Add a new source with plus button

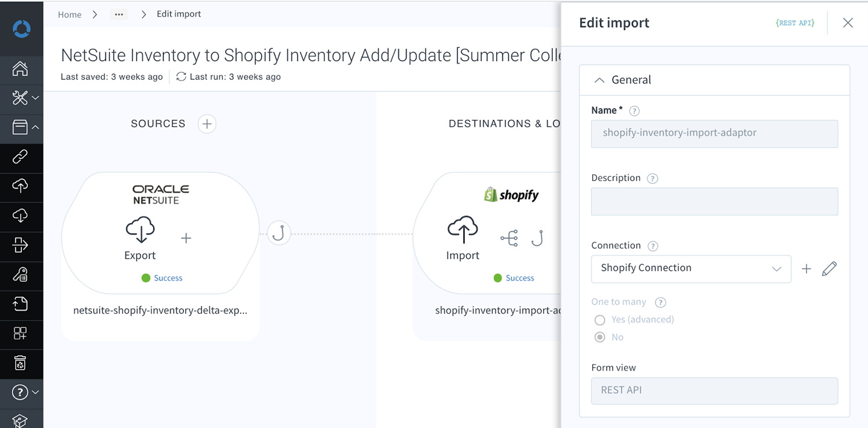(206, 124)
